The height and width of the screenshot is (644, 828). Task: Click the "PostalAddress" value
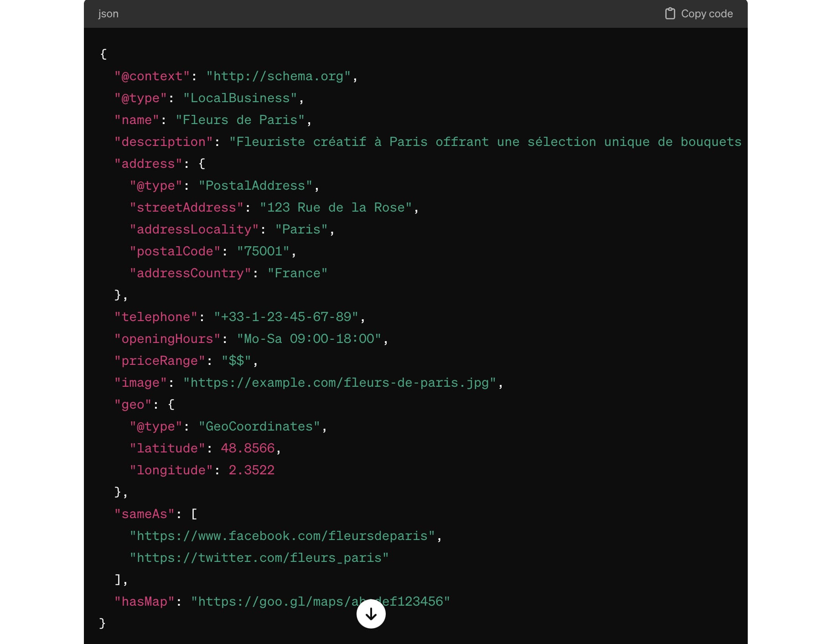[x=255, y=186]
